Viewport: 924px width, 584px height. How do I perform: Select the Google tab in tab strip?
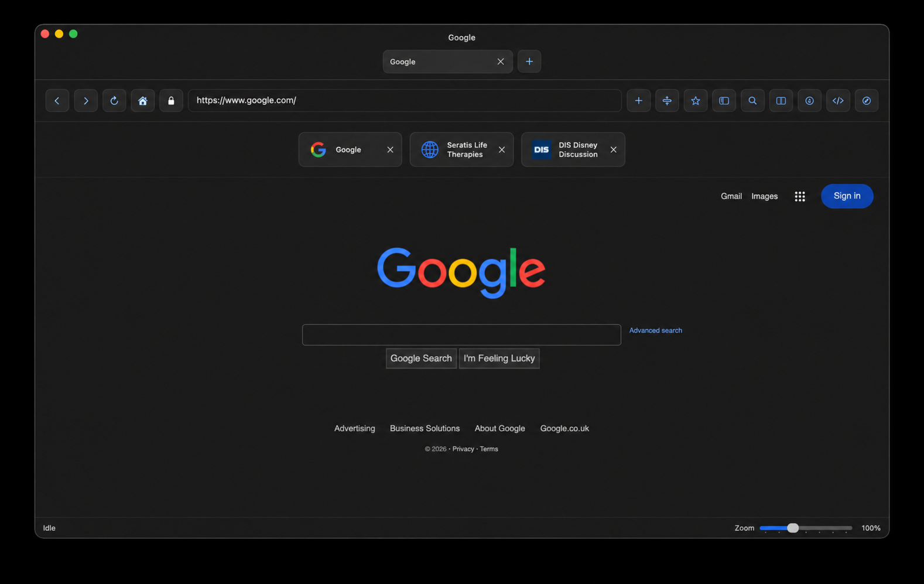(x=448, y=62)
